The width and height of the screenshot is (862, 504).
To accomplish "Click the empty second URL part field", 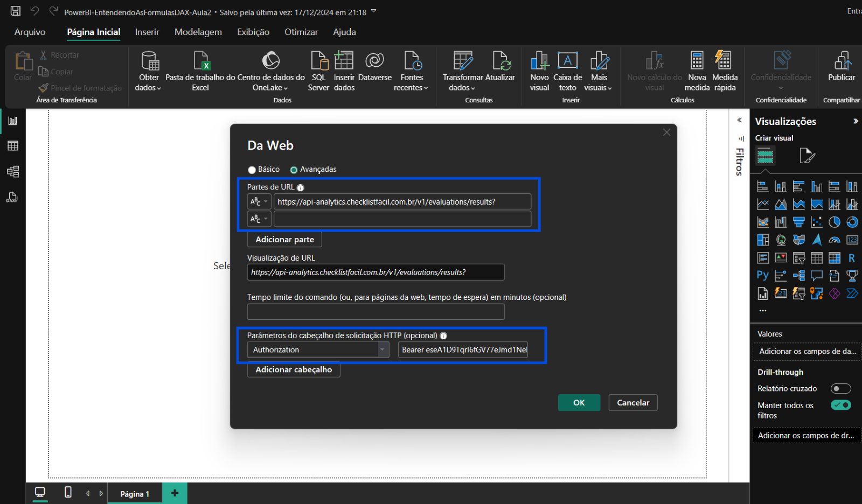I will coord(402,219).
